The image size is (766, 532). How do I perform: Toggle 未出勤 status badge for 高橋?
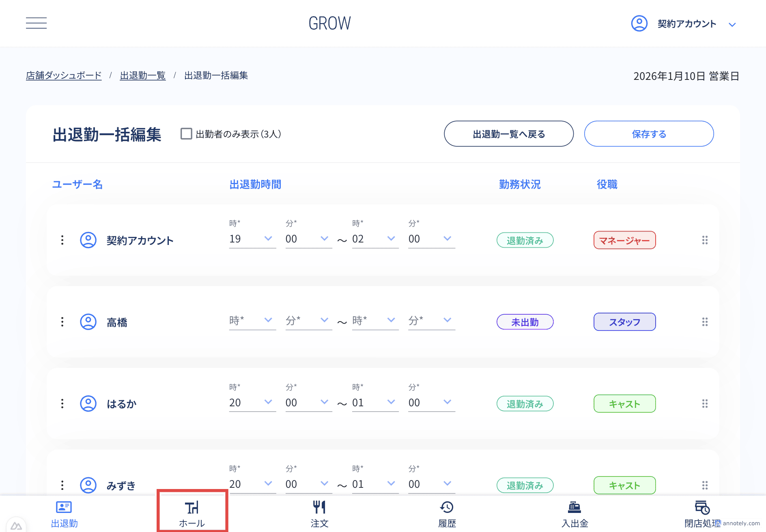pyautogui.click(x=525, y=322)
